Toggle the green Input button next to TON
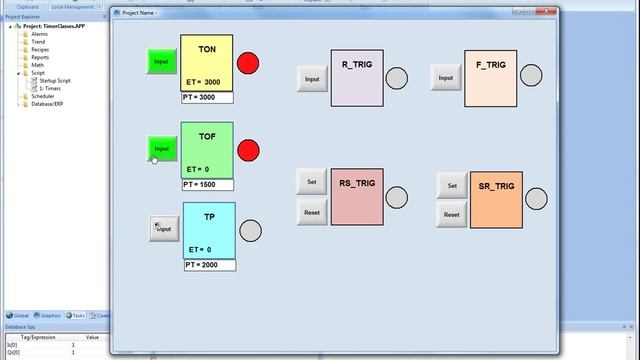Viewport: 640px width, 360px height. point(162,61)
